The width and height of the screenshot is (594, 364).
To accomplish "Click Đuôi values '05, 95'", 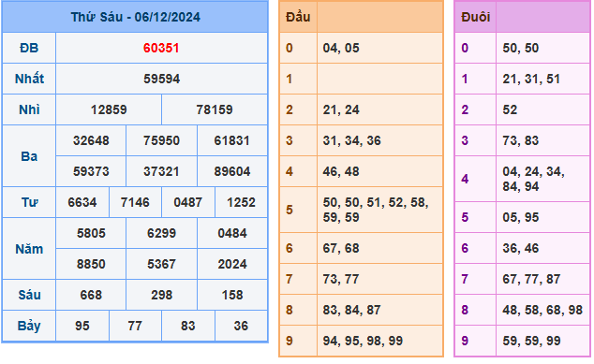I will click(x=521, y=218).
